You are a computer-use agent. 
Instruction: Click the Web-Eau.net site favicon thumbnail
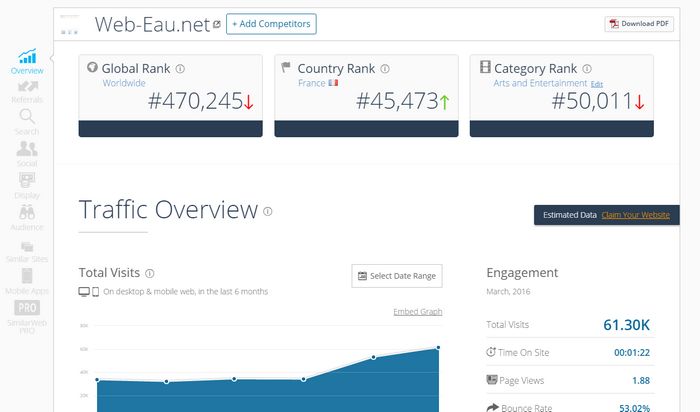pos(69,25)
